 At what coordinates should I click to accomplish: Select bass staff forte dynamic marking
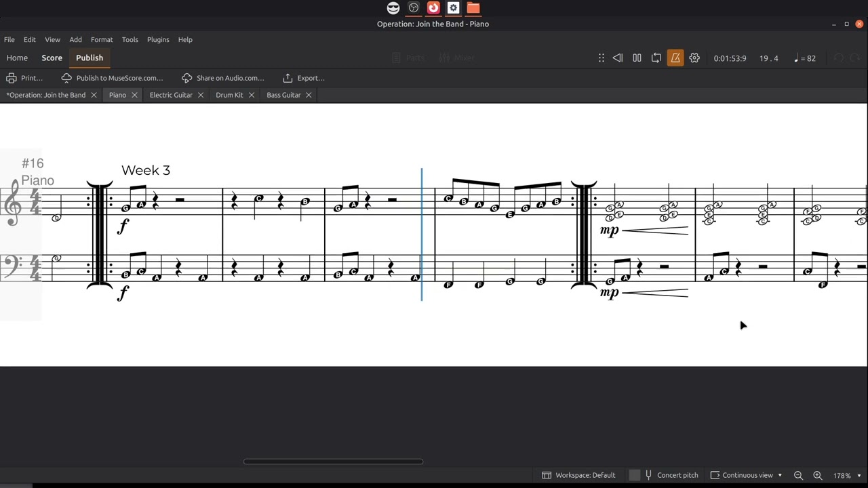[123, 293]
